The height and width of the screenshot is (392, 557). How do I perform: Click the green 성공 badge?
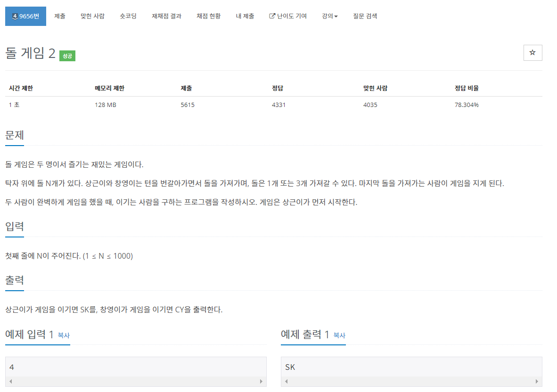(x=67, y=56)
